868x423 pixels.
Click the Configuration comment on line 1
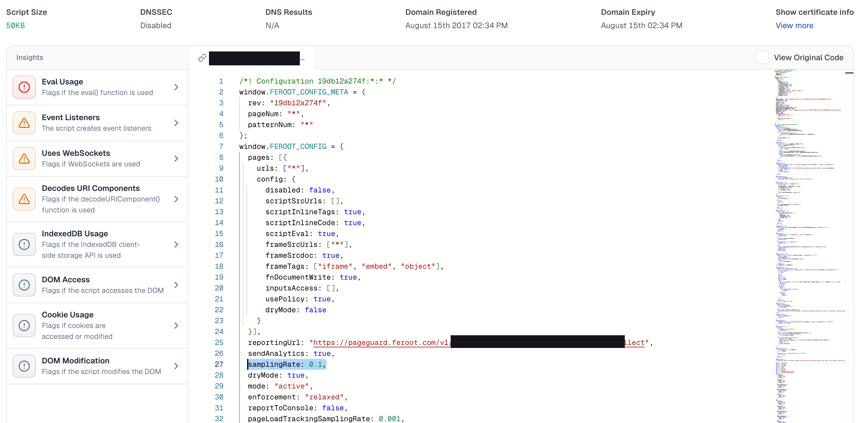(x=317, y=81)
